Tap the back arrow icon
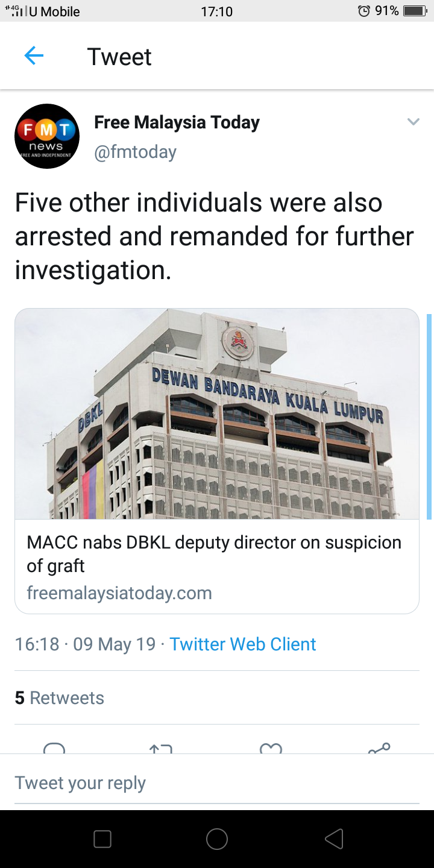434x868 pixels. tap(34, 57)
